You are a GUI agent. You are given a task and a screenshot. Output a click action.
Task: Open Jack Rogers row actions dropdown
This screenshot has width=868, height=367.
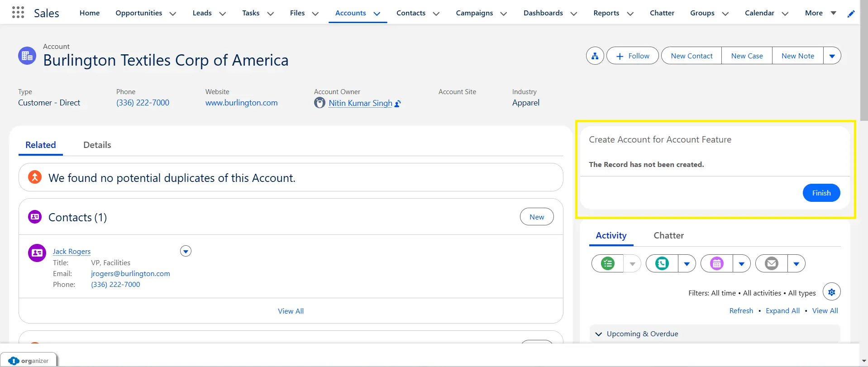click(186, 251)
